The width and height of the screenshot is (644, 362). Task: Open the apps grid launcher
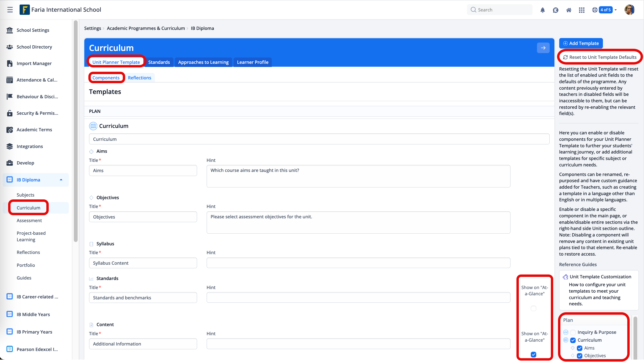(581, 10)
